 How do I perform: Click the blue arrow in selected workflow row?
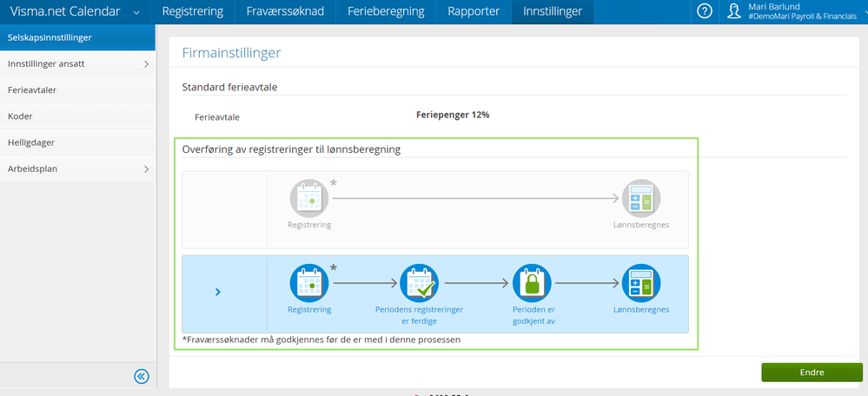coord(218,292)
